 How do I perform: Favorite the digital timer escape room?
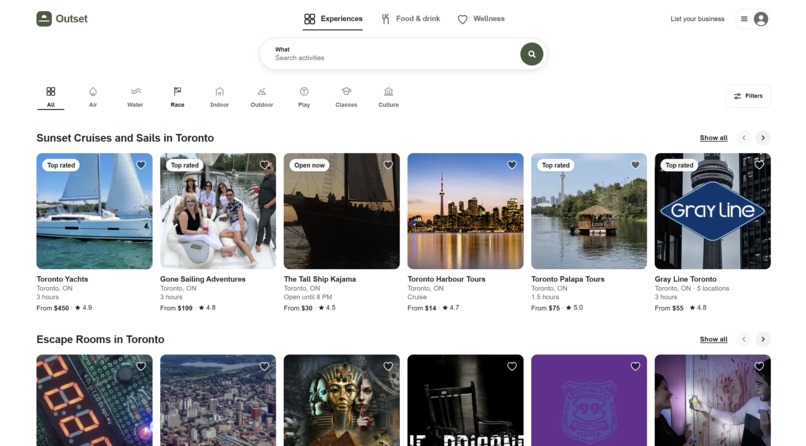(x=141, y=366)
